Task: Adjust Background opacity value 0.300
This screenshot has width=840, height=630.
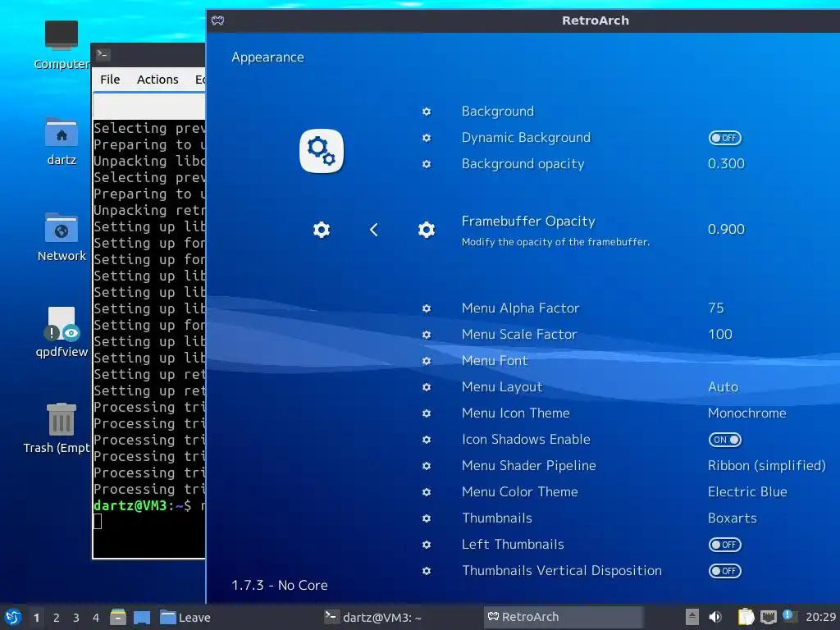Action: 726,163
